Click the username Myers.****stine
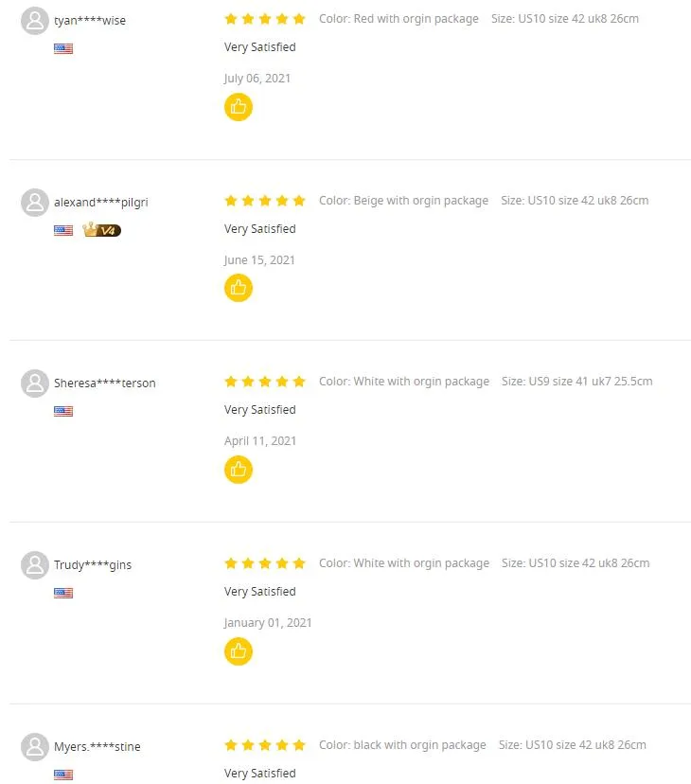The width and height of the screenshot is (691, 784). pos(97,746)
